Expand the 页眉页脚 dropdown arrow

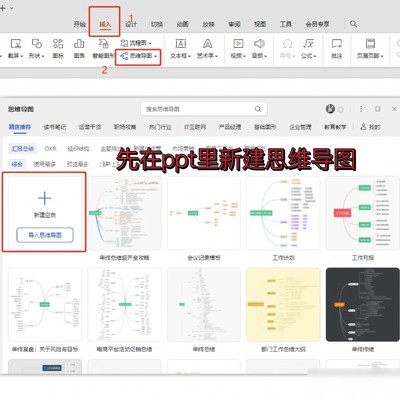382,56
